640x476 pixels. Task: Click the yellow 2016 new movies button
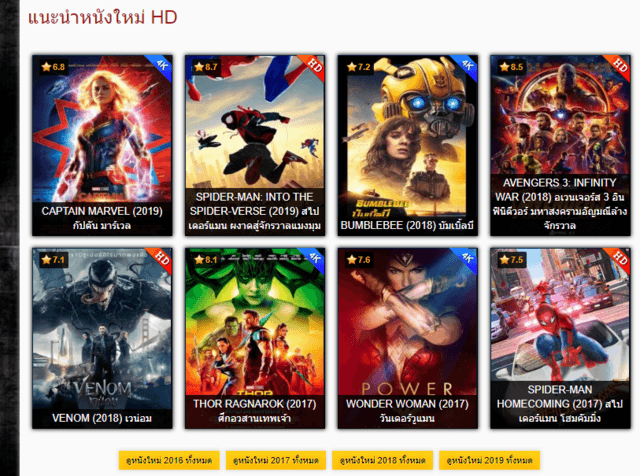coord(169,460)
